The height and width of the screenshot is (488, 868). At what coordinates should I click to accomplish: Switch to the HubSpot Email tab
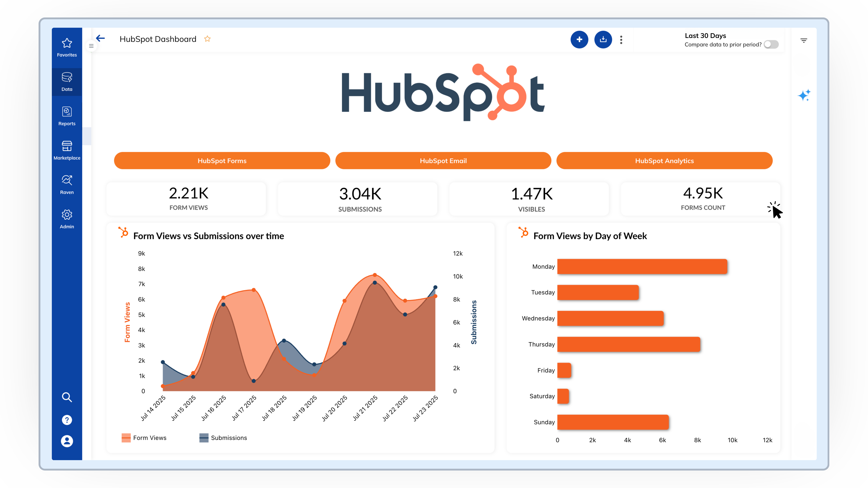[443, 161]
